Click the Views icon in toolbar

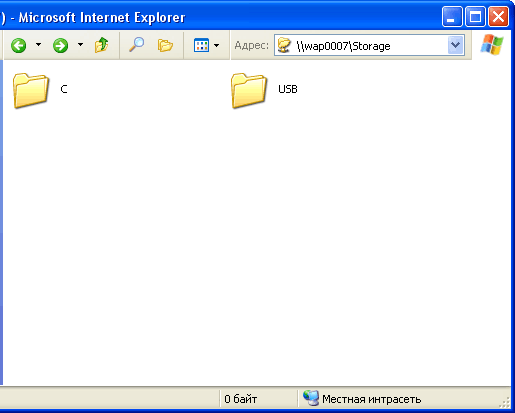(201, 45)
